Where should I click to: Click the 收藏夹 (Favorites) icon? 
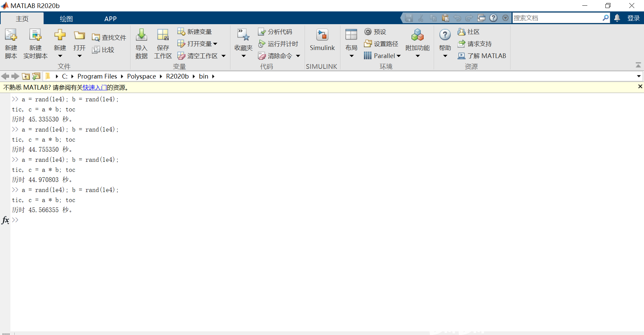coord(243,35)
